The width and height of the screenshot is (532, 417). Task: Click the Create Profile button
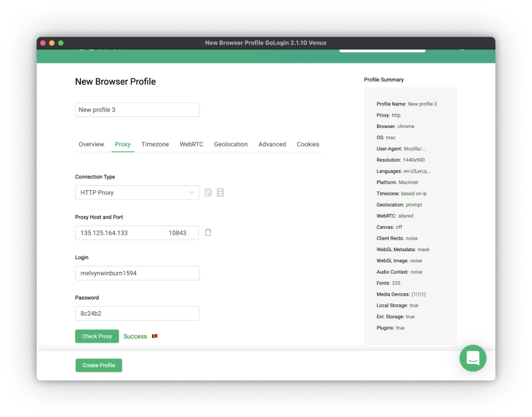click(99, 365)
